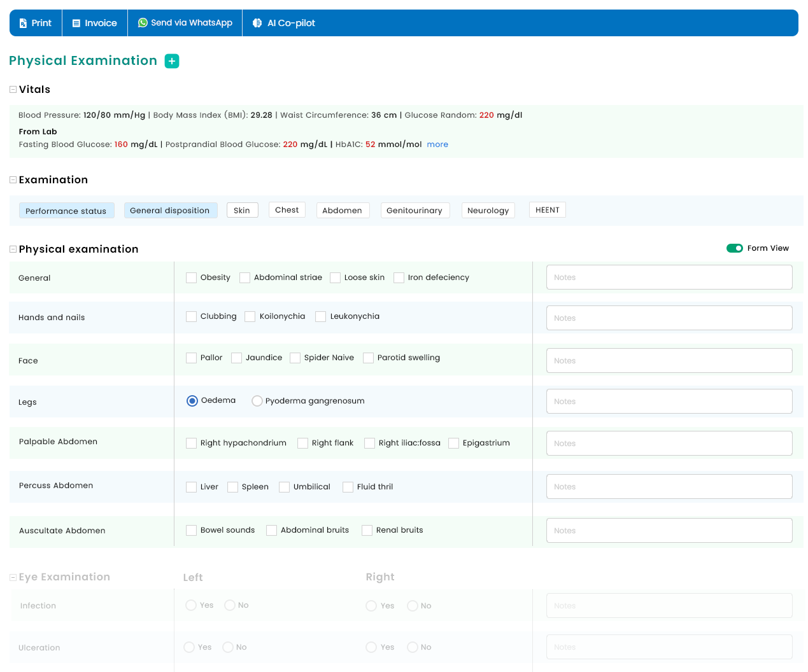Click the Print icon in toolbar
808x672 pixels.
coord(23,23)
